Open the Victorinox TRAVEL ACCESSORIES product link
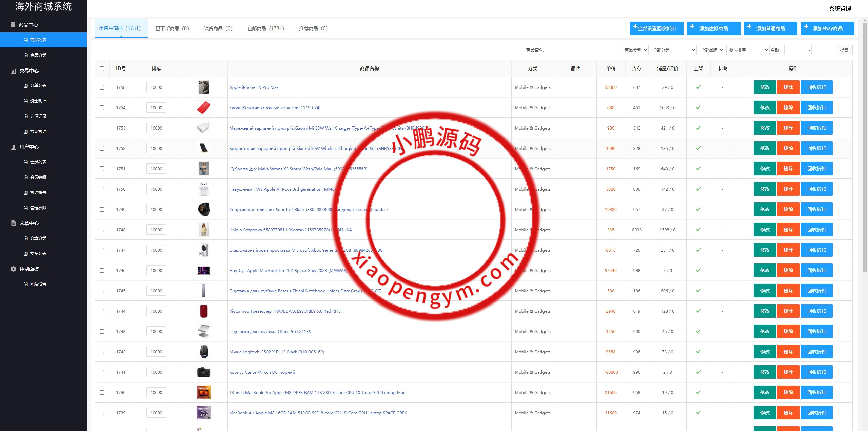This screenshot has width=868, height=431. point(285,311)
